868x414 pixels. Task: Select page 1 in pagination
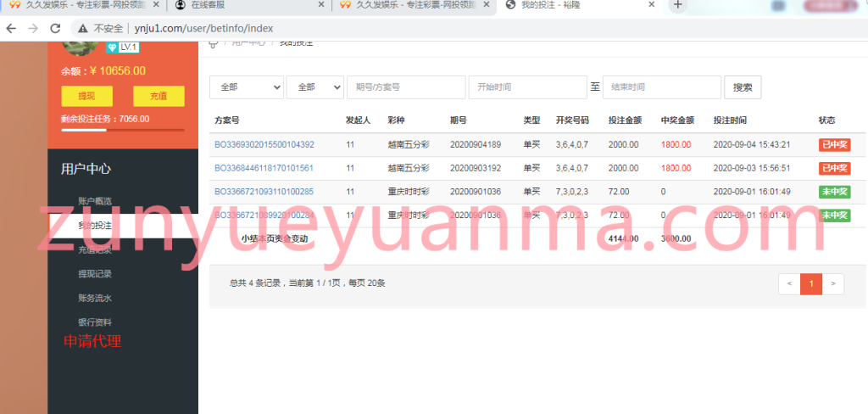point(811,283)
